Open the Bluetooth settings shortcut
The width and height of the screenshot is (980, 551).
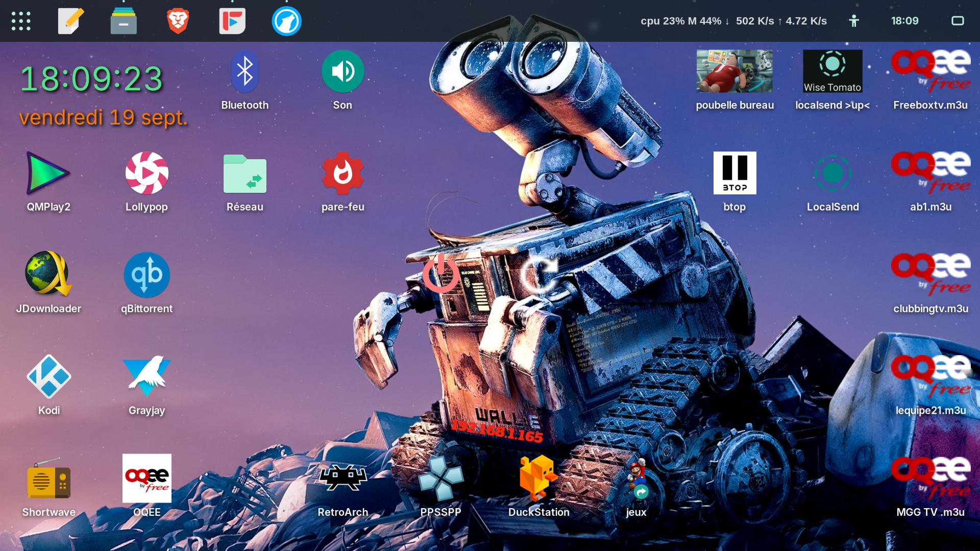click(244, 72)
